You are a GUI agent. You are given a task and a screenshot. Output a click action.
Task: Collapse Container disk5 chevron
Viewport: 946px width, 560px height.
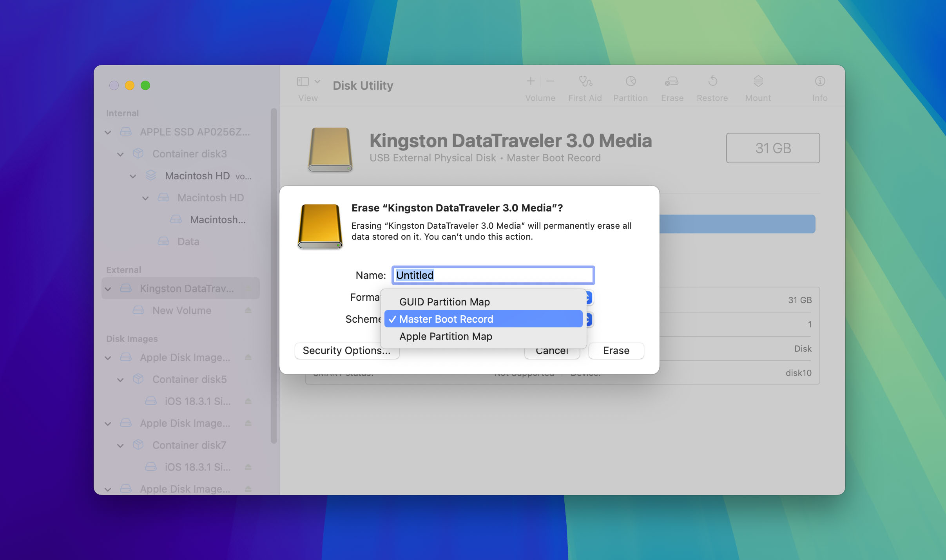pos(120,380)
